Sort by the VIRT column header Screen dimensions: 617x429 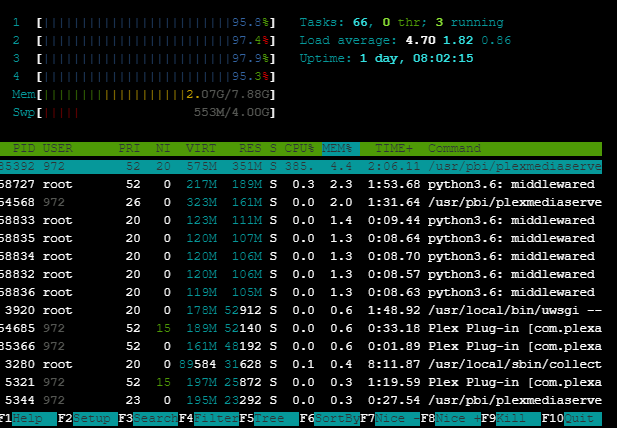click(201, 149)
